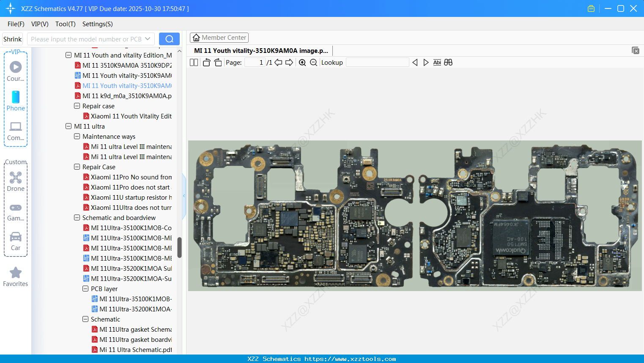Open the Favorites panel
The width and height of the screenshot is (644, 363).
[x=15, y=276]
